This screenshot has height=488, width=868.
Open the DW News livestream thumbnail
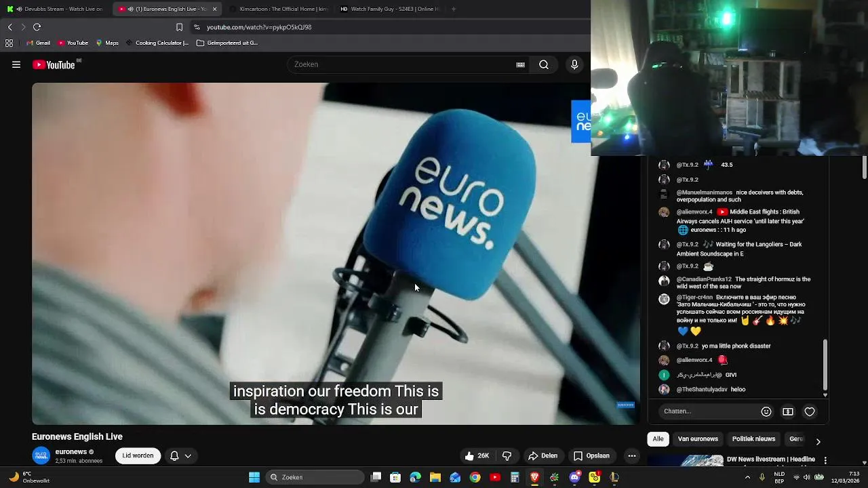click(686, 460)
